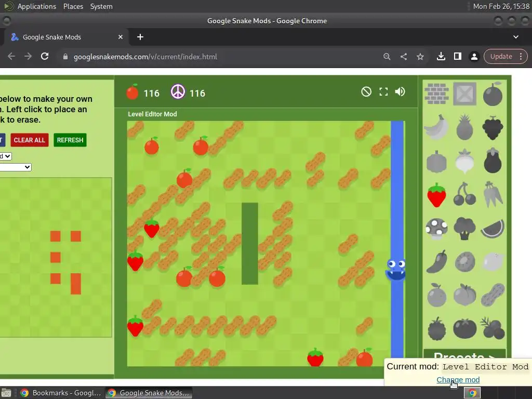Image resolution: width=532 pixels, height=399 pixels.
Task: Pick the peanut item in the palette
Action: tap(493, 295)
